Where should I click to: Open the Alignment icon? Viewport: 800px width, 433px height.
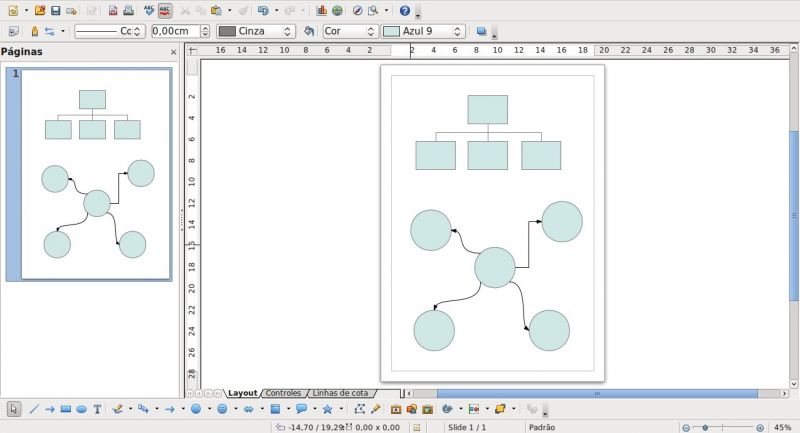(x=474, y=409)
